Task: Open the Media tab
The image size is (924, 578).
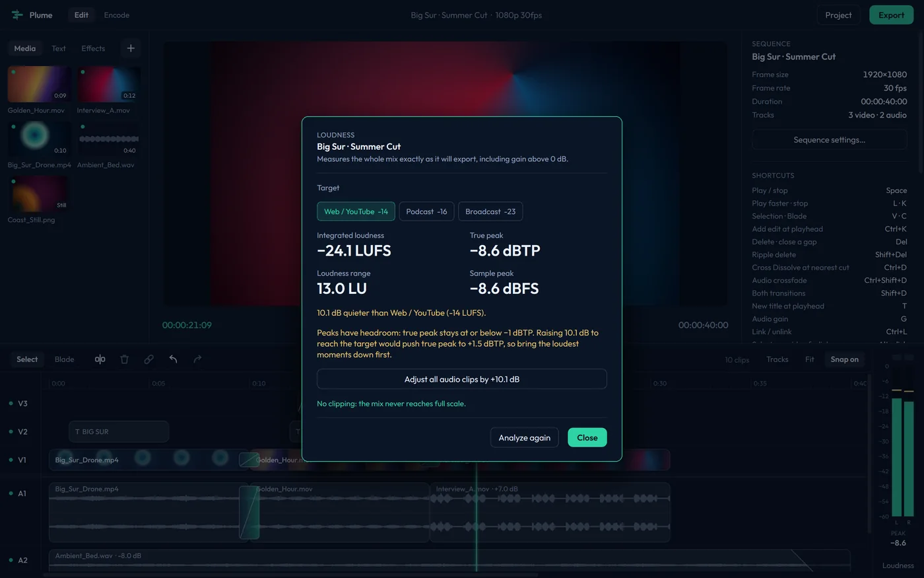Action: click(25, 48)
